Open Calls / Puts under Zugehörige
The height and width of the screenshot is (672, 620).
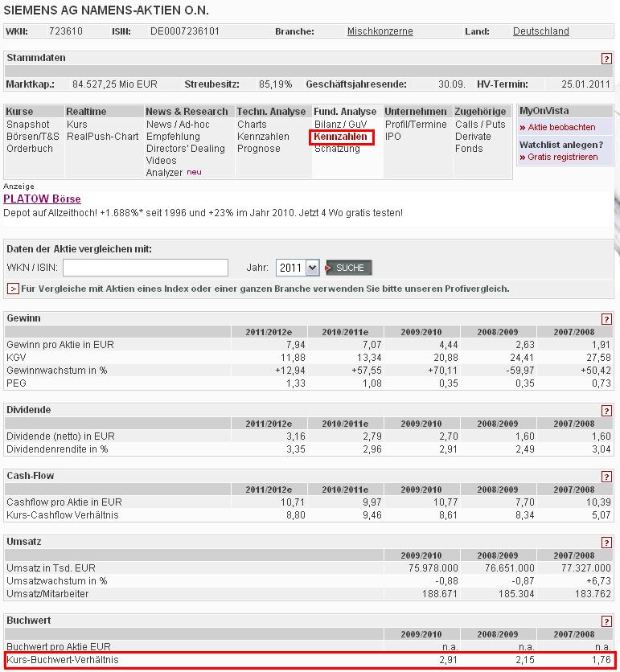point(480,125)
